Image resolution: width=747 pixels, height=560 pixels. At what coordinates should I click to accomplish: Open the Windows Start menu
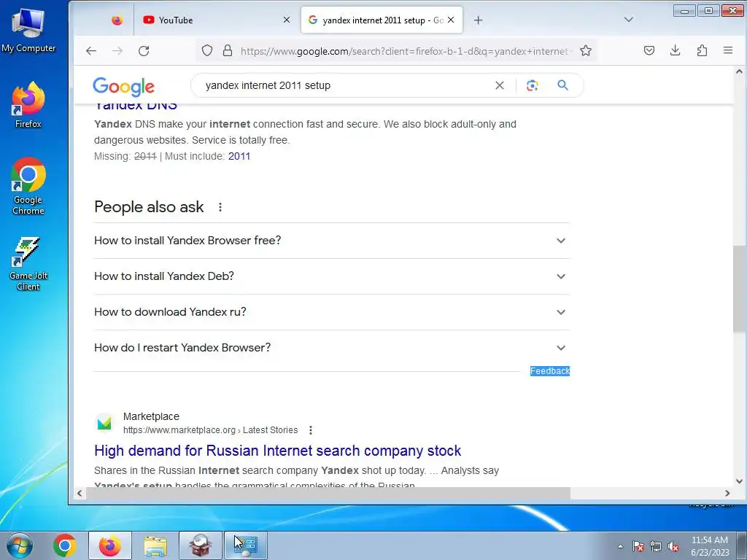[x=19, y=545]
